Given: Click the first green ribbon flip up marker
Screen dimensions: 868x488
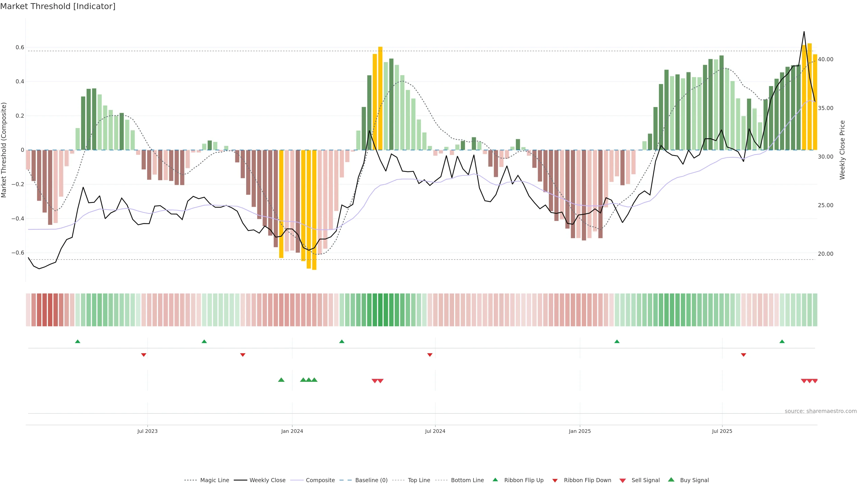Looking at the screenshot, I should [78, 342].
